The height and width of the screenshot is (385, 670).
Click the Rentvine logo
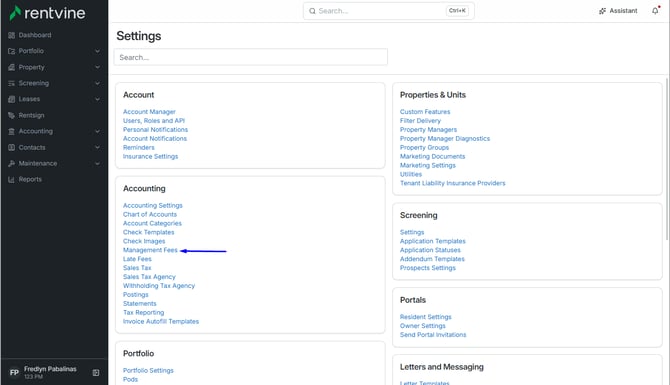47,13
